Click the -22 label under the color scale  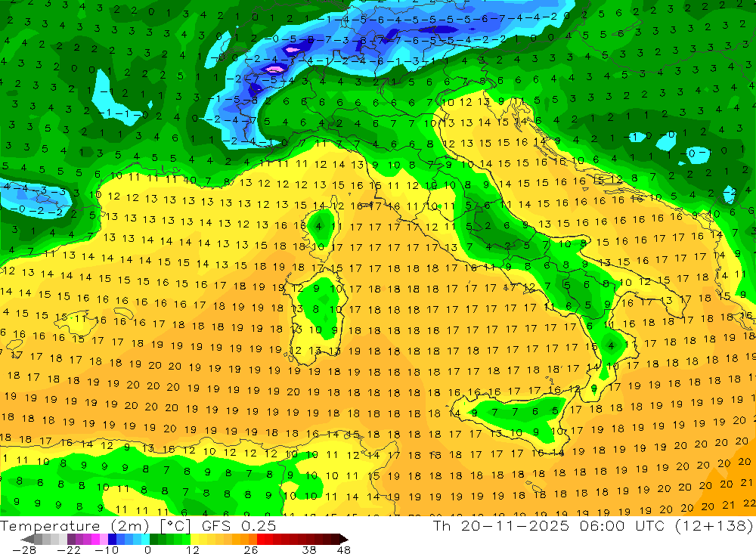[69, 549]
